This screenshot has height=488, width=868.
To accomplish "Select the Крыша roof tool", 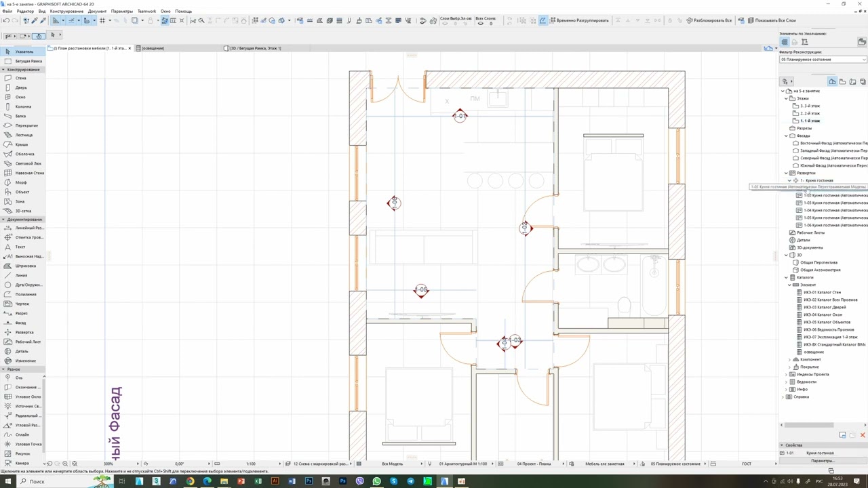I will pyautogui.click(x=21, y=144).
